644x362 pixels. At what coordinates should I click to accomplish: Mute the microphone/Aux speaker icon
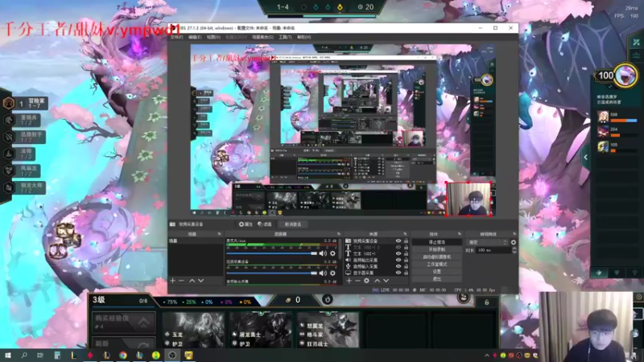click(323, 253)
